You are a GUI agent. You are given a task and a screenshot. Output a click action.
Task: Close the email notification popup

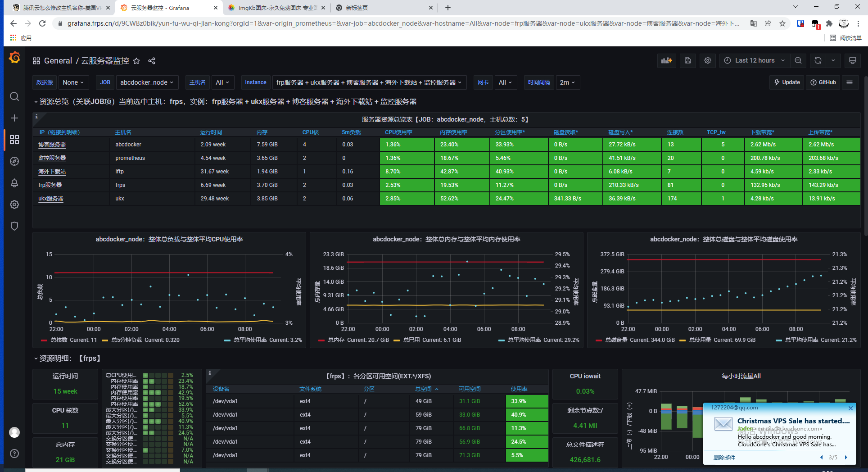(x=850, y=408)
